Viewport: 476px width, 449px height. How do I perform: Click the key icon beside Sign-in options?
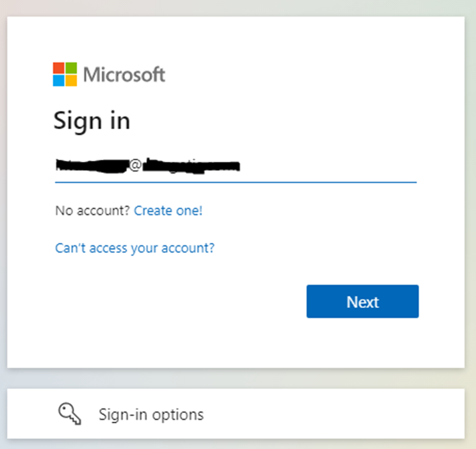pyautogui.click(x=69, y=414)
